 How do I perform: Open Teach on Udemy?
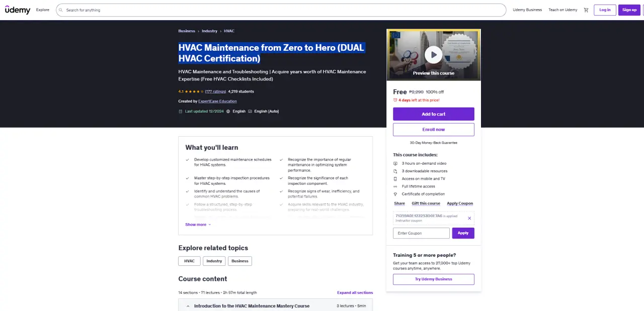563,10
